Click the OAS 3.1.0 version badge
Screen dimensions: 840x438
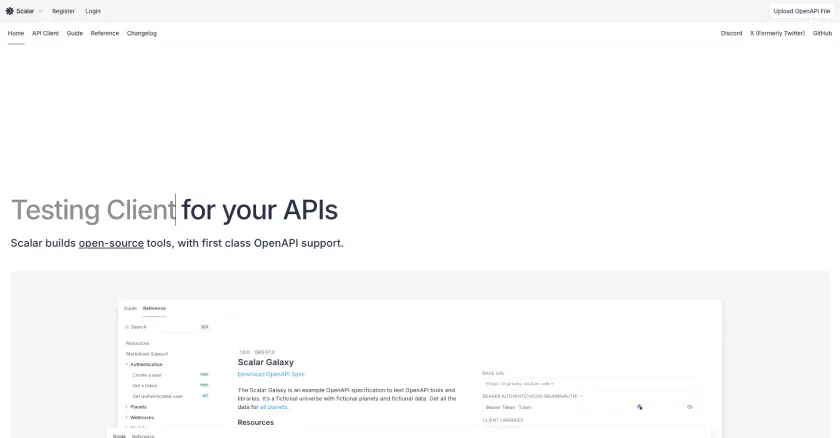(265, 352)
